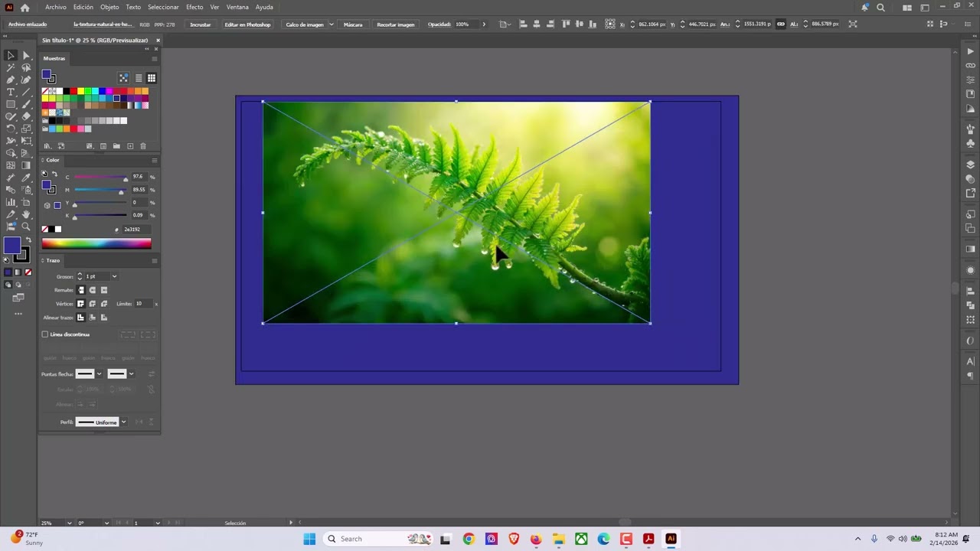This screenshot has height=551, width=980.
Task: Select the Type tool
Action: 11,92
